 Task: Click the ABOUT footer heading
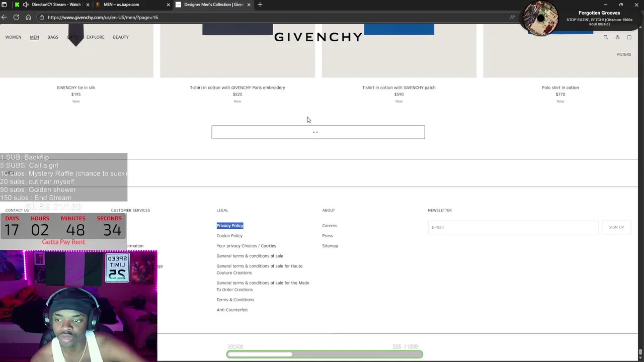329,210
